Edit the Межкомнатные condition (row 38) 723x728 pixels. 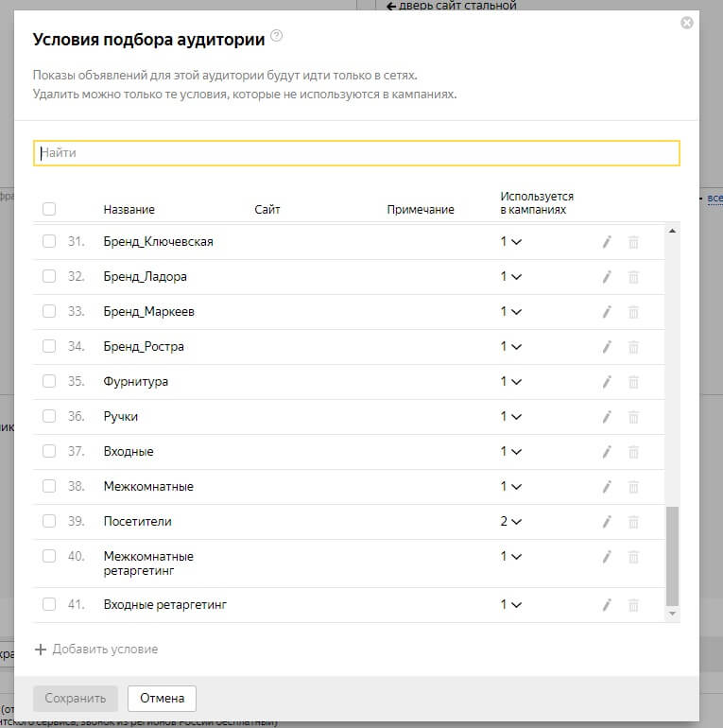pos(607,487)
